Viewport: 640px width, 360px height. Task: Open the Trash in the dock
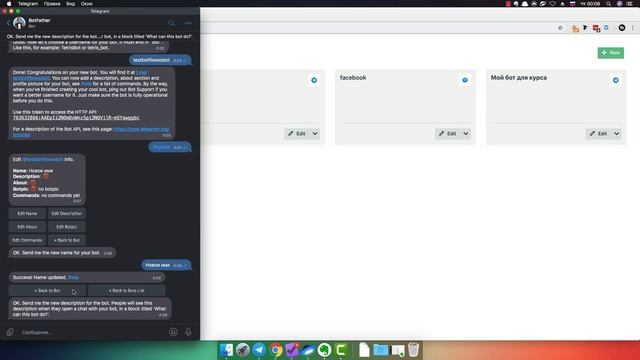click(413, 350)
